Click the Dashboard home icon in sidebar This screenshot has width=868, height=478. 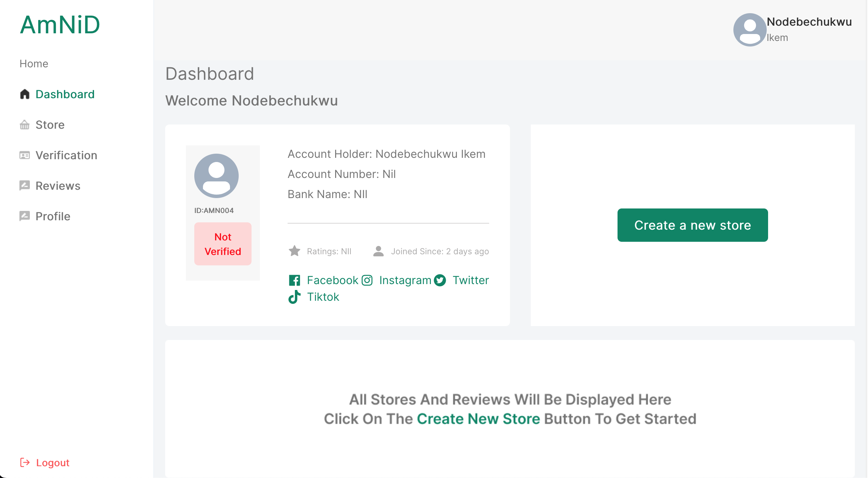(x=25, y=94)
